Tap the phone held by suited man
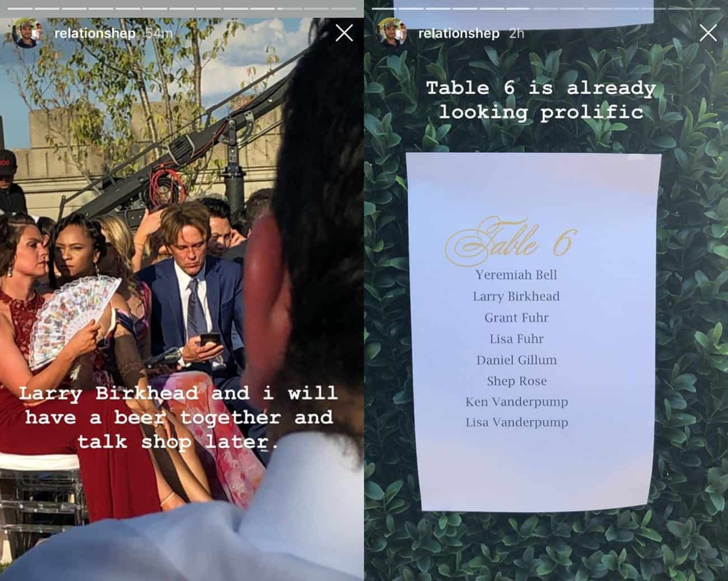Viewport: 728px width, 581px height. point(209,342)
